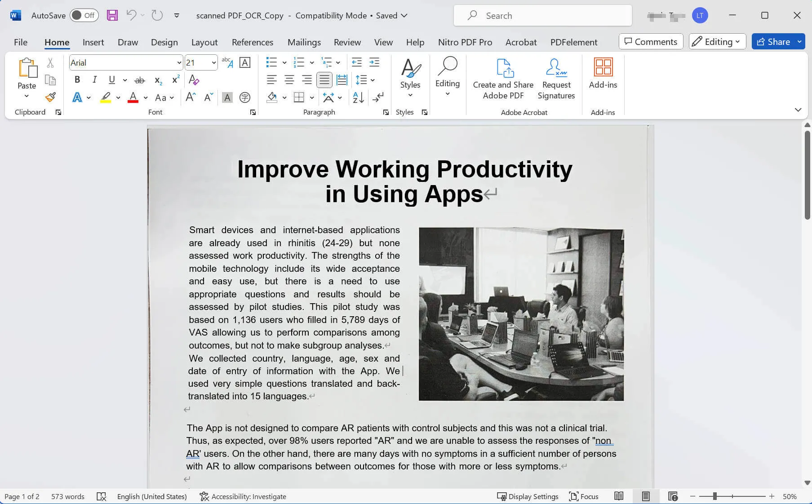Toggle Bold formatting on

coord(77,80)
